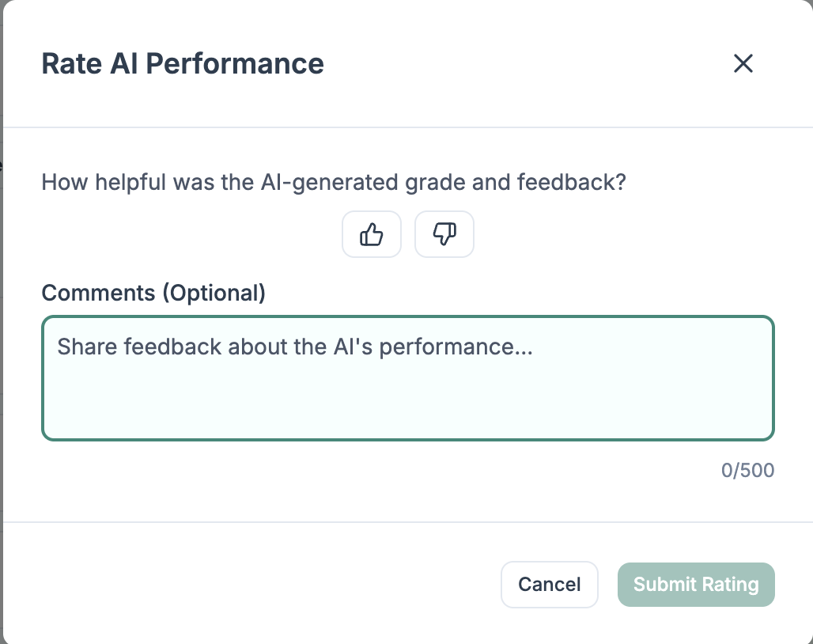Screen dimensions: 813x644
Task: Rate the AI feedback as helpful
Action: click(x=372, y=234)
